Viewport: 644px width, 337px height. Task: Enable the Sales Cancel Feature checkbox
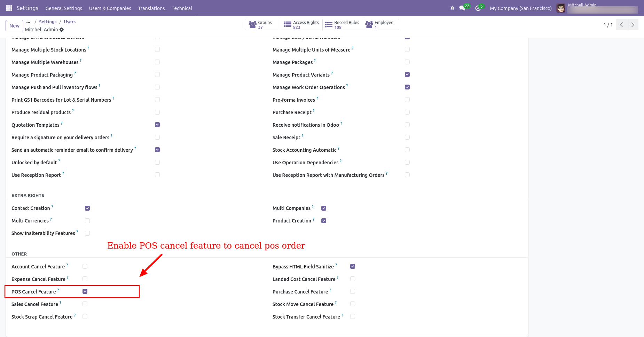[x=85, y=304]
